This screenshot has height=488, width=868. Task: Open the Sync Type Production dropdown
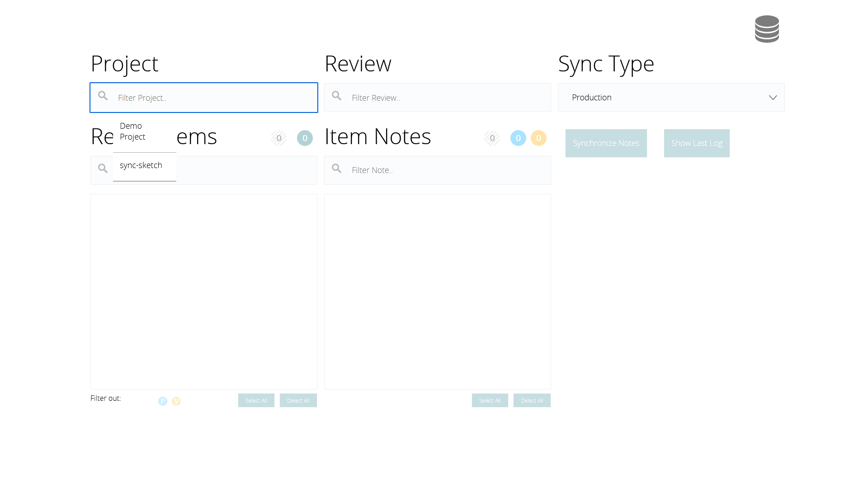tap(665, 98)
